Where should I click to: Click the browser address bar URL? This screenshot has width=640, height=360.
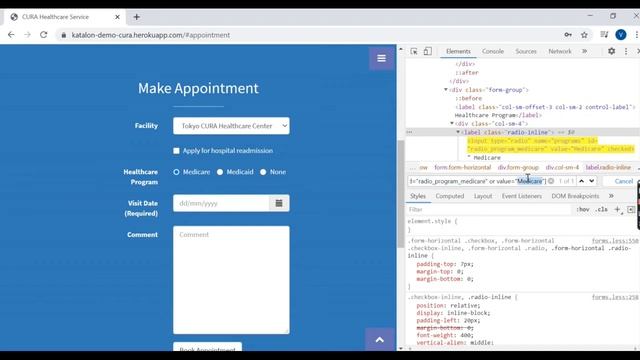pos(151,35)
